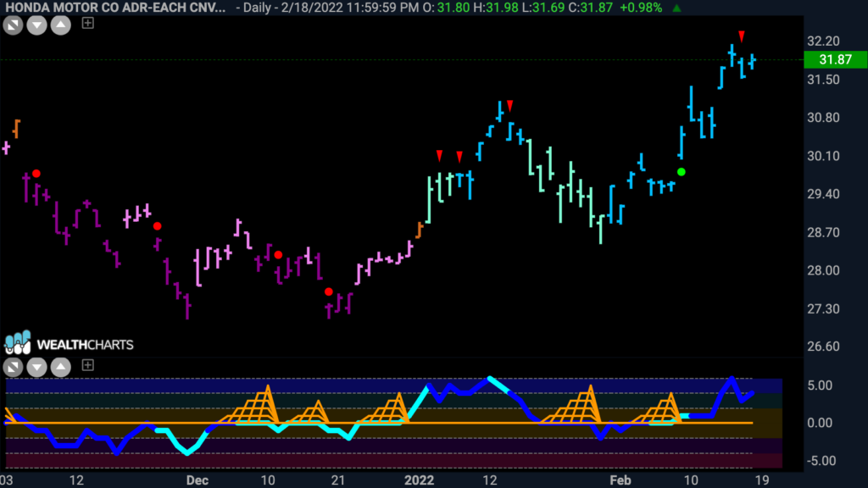Click the red arrow above mid-February high
Viewport: 868px width, 488px height.
pyautogui.click(x=741, y=36)
